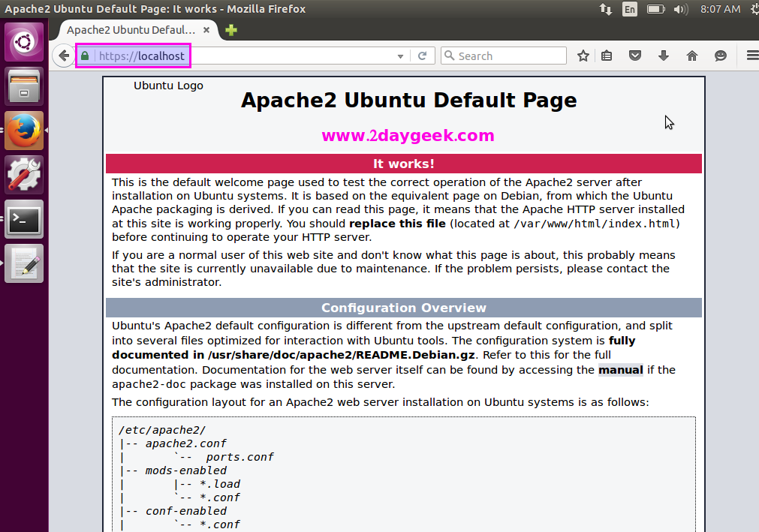Click the search engine magnifier dropdown
759x532 pixels.
click(449, 56)
